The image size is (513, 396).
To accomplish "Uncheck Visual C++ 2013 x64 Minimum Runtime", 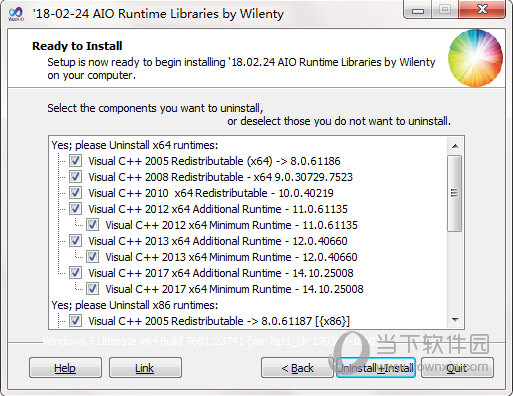I will tap(92, 257).
